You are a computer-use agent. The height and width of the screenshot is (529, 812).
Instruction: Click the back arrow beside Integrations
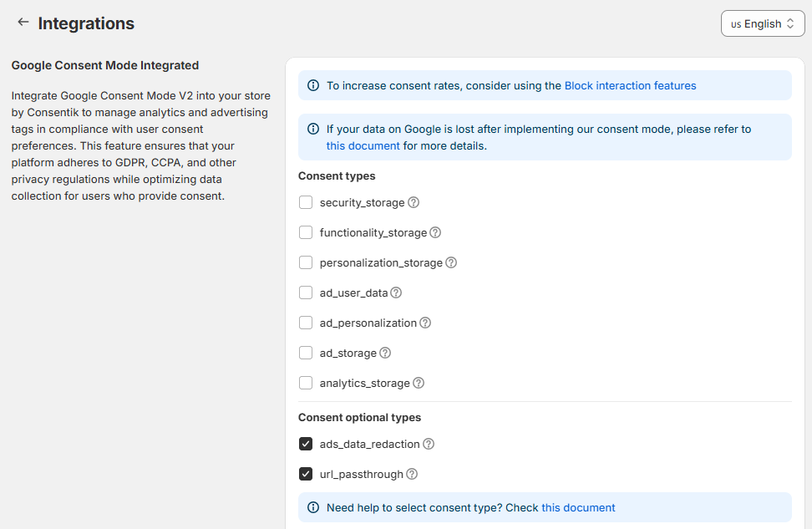(x=23, y=23)
